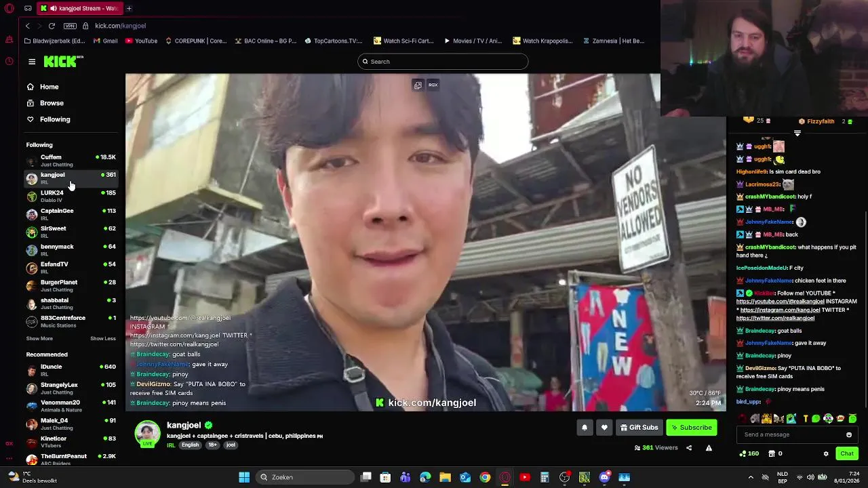Viewport: 868px width, 488px height.
Task: Open BurgerPlanet's channel in the sidebar
Action: [71, 285]
